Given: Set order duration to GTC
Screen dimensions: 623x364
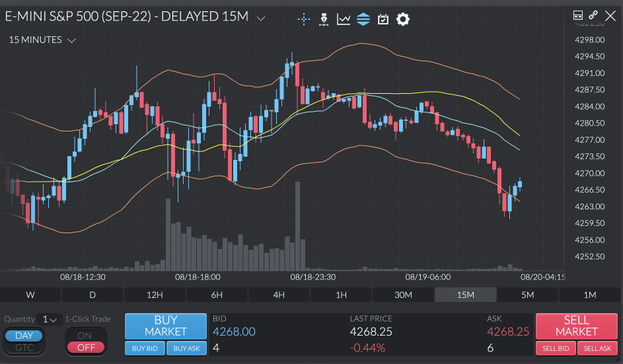Looking at the screenshot, I should point(24,347).
